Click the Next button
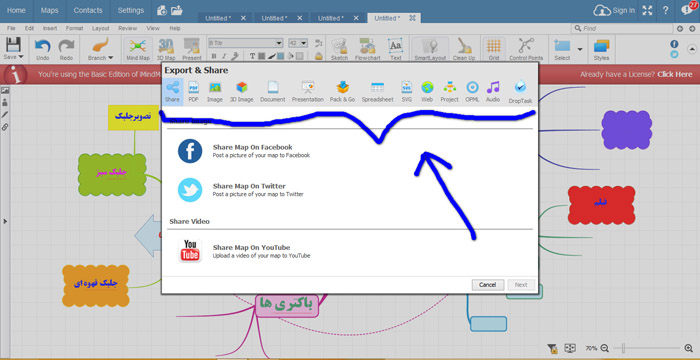The image size is (700, 360). [x=521, y=285]
